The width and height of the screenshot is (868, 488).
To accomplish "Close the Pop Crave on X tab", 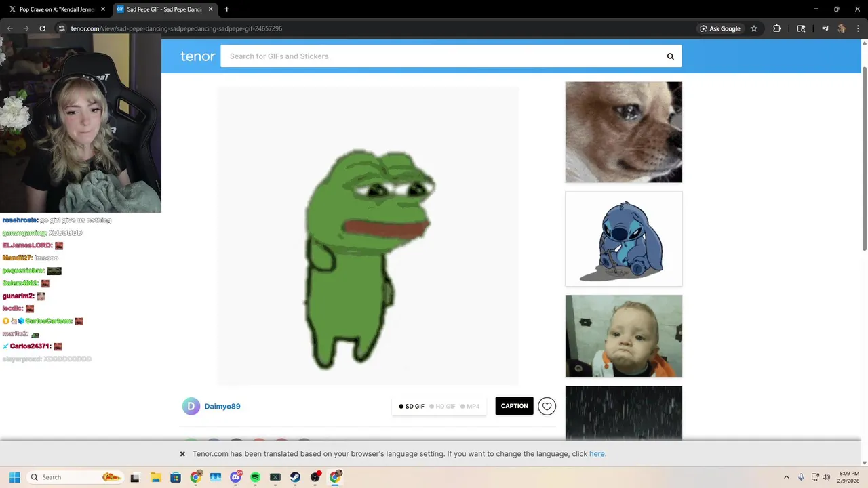I will pyautogui.click(x=103, y=9).
